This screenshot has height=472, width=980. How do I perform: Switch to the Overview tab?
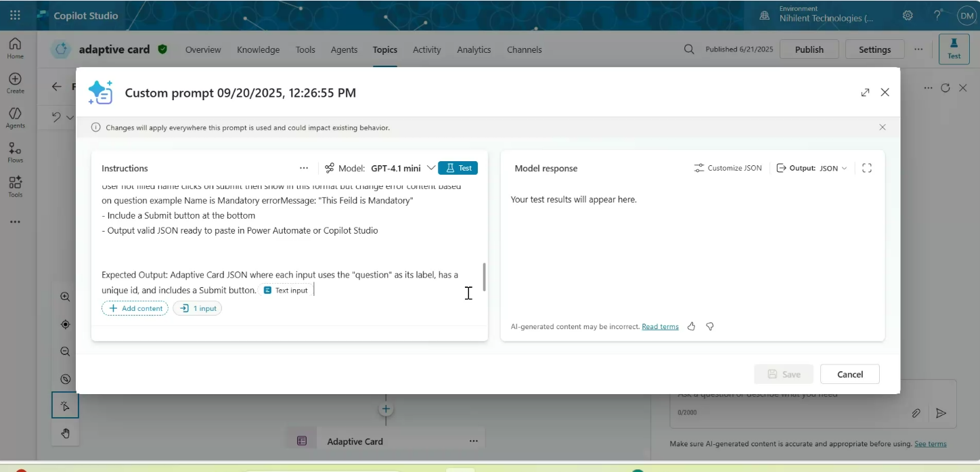pos(203,49)
